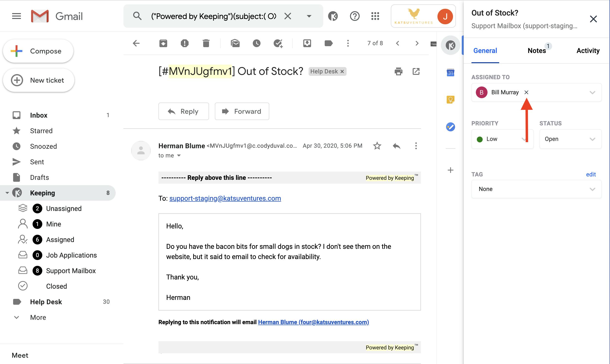Collapse the Keeping label tree

tap(7, 193)
